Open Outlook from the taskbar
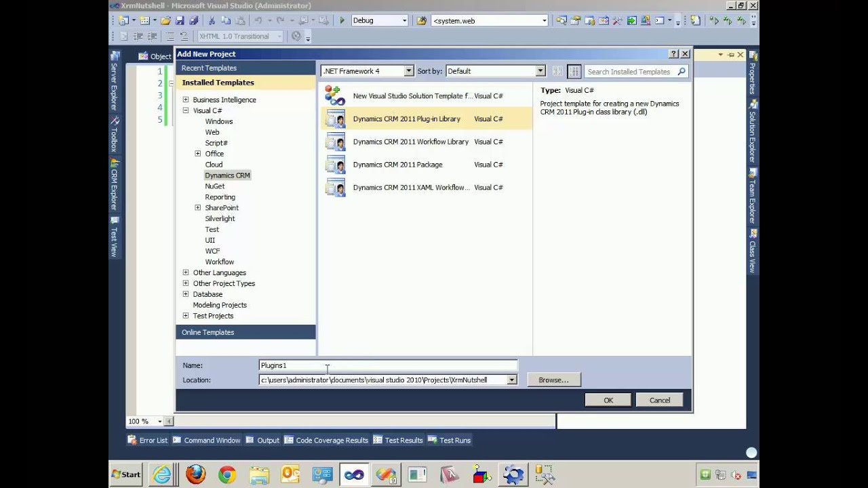 [x=290, y=474]
